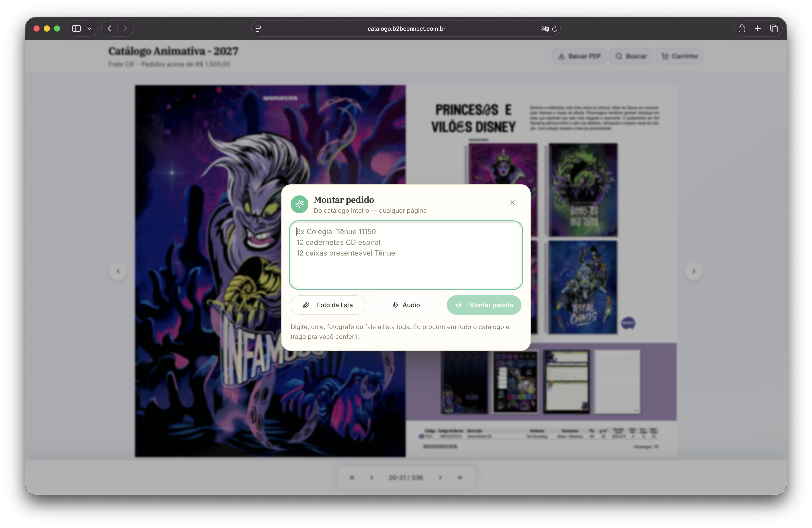Image resolution: width=812 pixels, height=528 pixels.
Task: Reload the page
Action: 555,29
